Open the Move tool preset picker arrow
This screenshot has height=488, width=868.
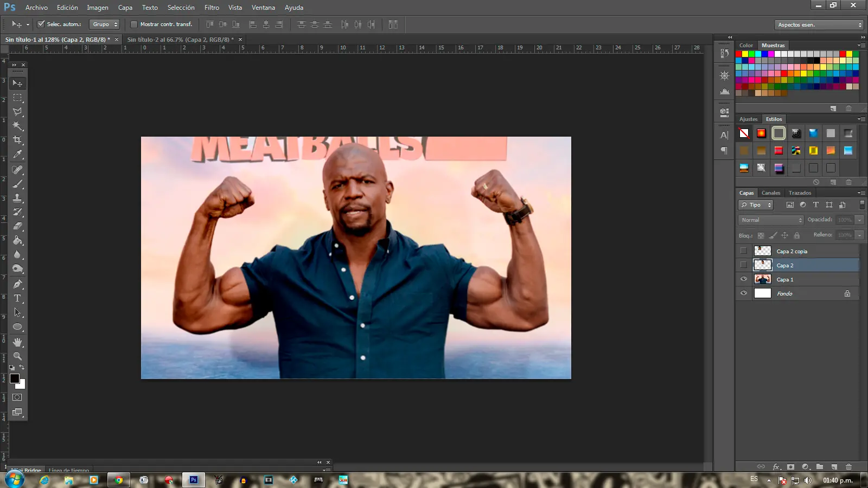(x=28, y=25)
